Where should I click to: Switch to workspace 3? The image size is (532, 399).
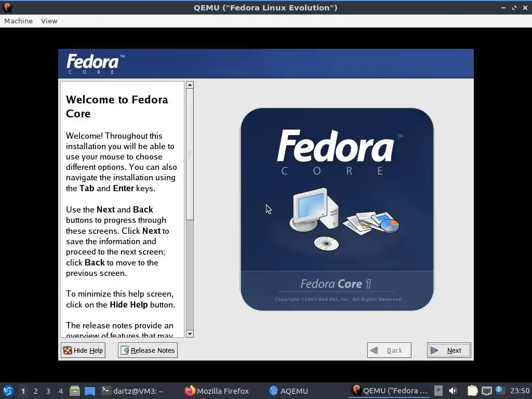pos(48,391)
